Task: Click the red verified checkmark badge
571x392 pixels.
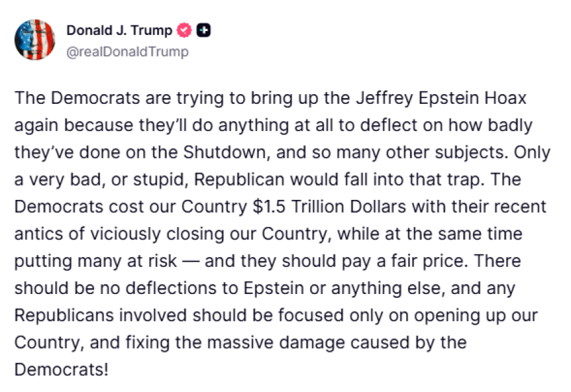Action: [186, 31]
